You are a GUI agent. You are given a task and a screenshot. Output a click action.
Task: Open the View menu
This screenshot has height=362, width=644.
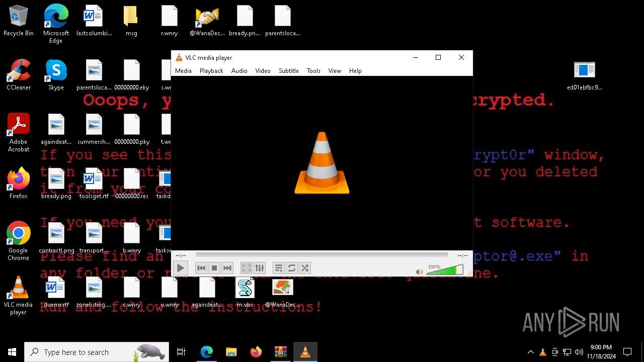pyautogui.click(x=335, y=71)
